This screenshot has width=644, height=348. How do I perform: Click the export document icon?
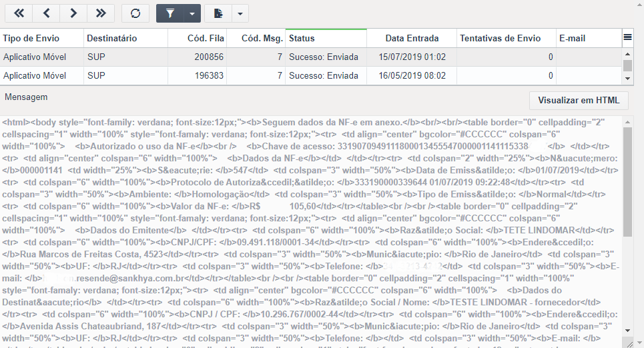click(218, 13)
